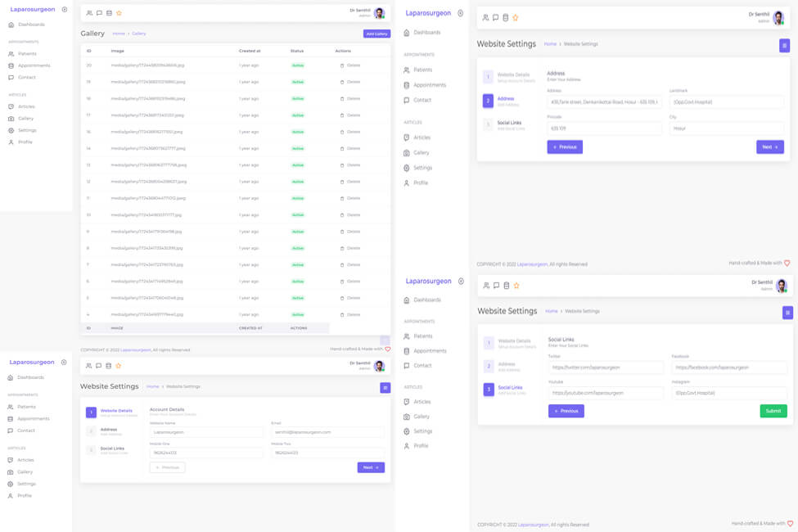This screenshot has width=798, height=532.
Task: Click the heart icon in the footer
Action: pyautogui.click(x=387, y=348)
